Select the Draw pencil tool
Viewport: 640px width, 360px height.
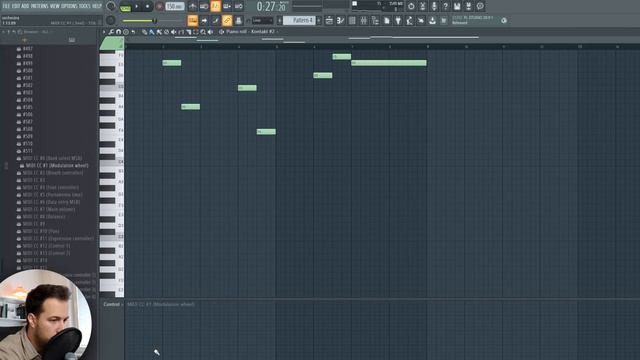(144, 32)
